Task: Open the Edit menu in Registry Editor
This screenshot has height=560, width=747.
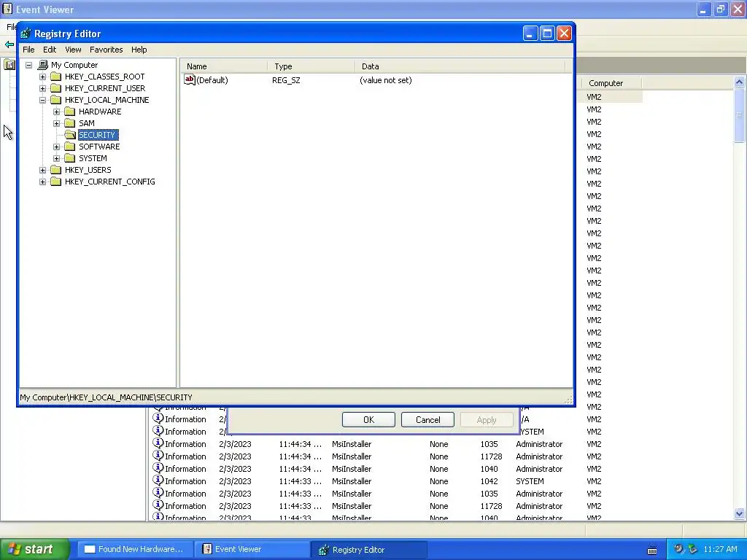Action: coord(50,50)
